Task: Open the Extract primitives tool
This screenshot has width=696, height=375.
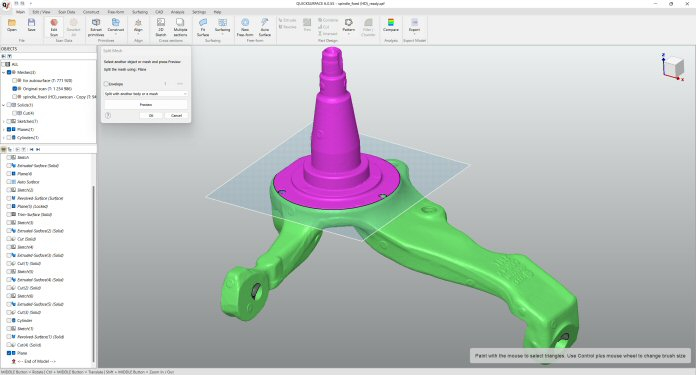Action: tap(96, 27)
